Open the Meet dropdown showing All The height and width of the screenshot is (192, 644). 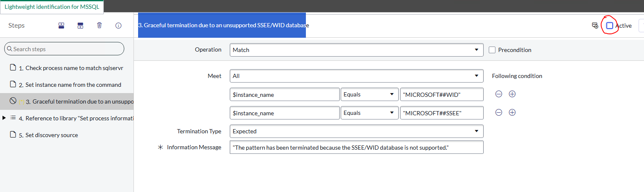[x=357, y=76]
